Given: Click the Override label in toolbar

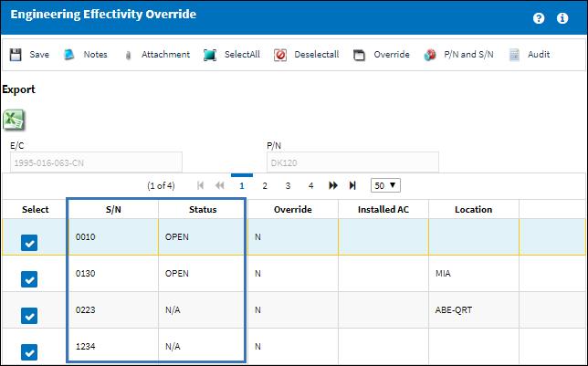Looking at the screenshot, I should pos(392,55).
